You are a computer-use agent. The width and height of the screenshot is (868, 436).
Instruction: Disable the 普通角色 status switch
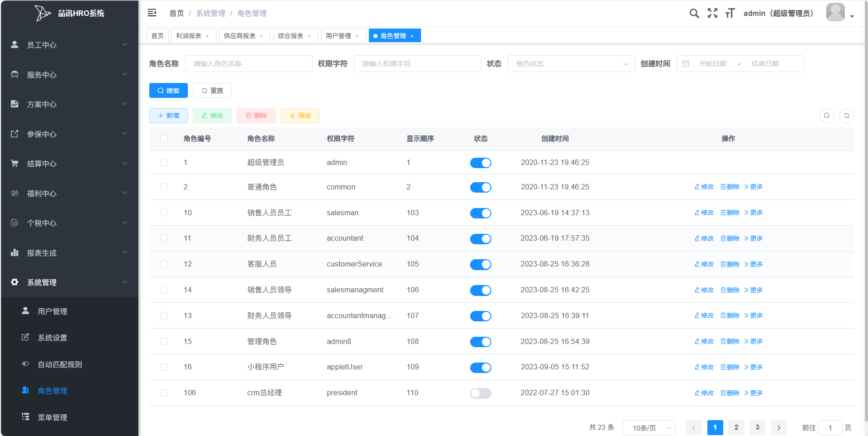click(x=481, y=187)
